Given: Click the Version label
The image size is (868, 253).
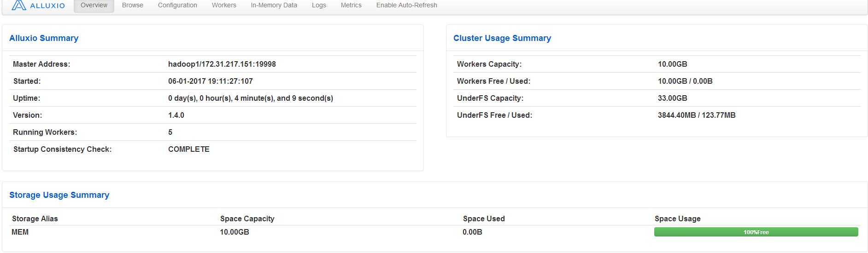Looking at the screenshot, I should 27,115.
